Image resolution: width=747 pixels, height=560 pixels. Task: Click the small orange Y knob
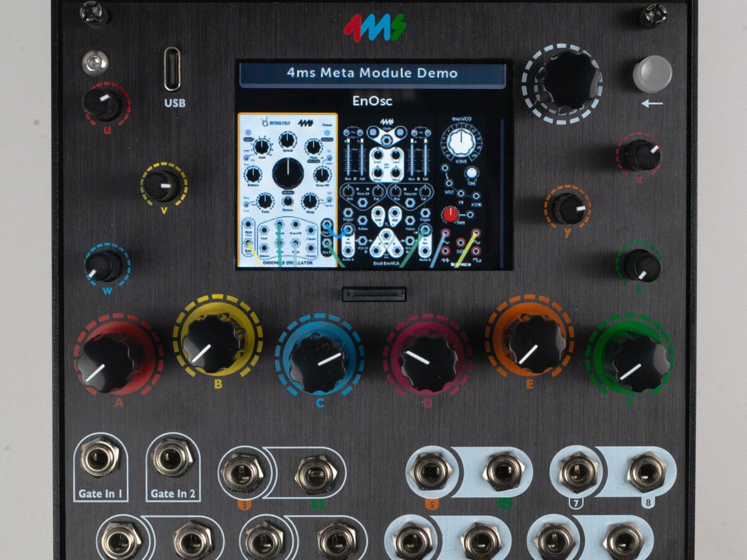pyautogui.click(x=567, y=208)
